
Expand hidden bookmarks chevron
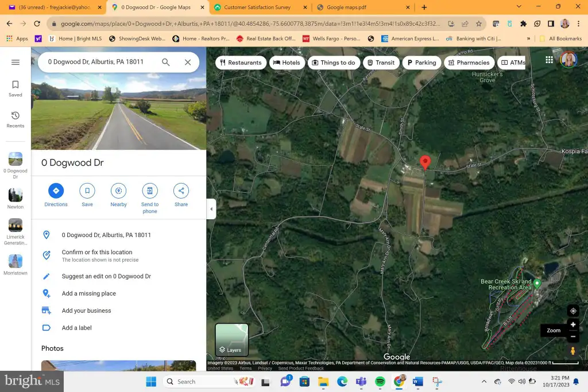(x=528, y=38)
